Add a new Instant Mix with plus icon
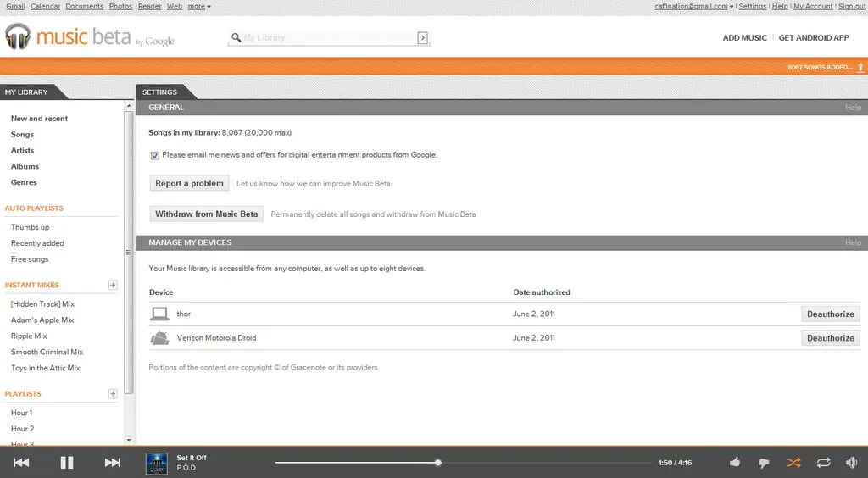Screen dimensions: 868x478 [113, 285]
